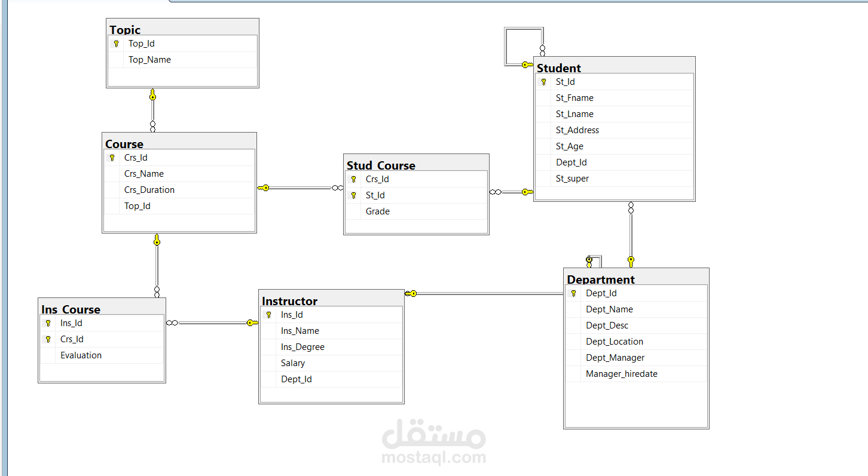Click the key icon next to Ins_Id in Instructor table
Screen dimensions: 868x476
coord(269,315)
